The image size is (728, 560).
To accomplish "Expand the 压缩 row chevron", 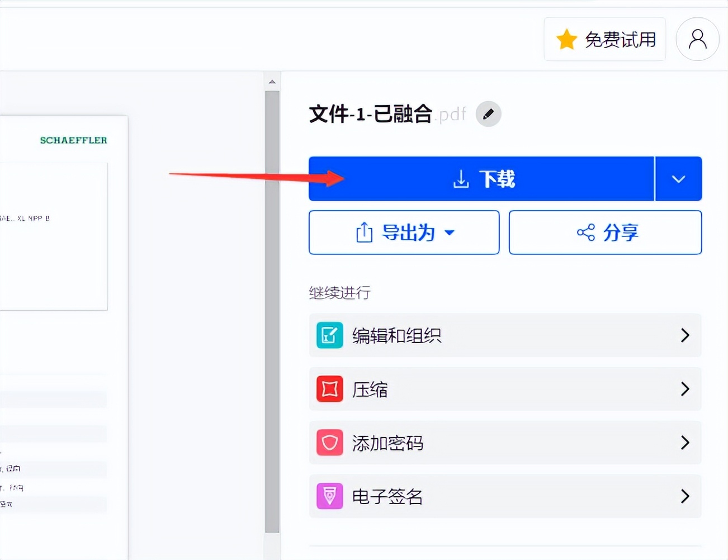I will point(685,389).
